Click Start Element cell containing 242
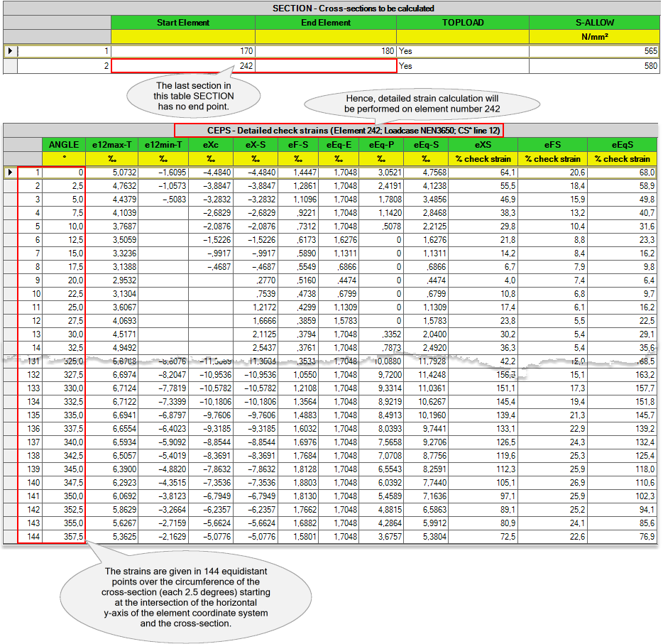The image size is (663, 644). [x=182, y=66]
